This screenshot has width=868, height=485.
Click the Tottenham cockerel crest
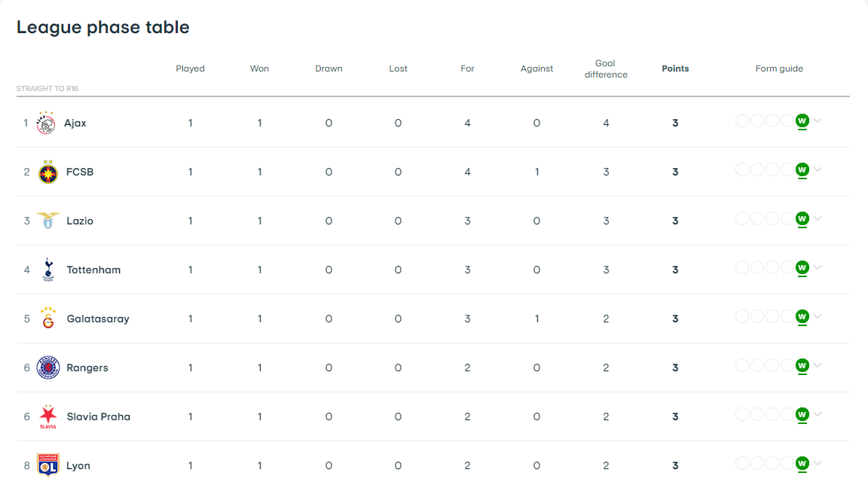[x=48, y=270]
